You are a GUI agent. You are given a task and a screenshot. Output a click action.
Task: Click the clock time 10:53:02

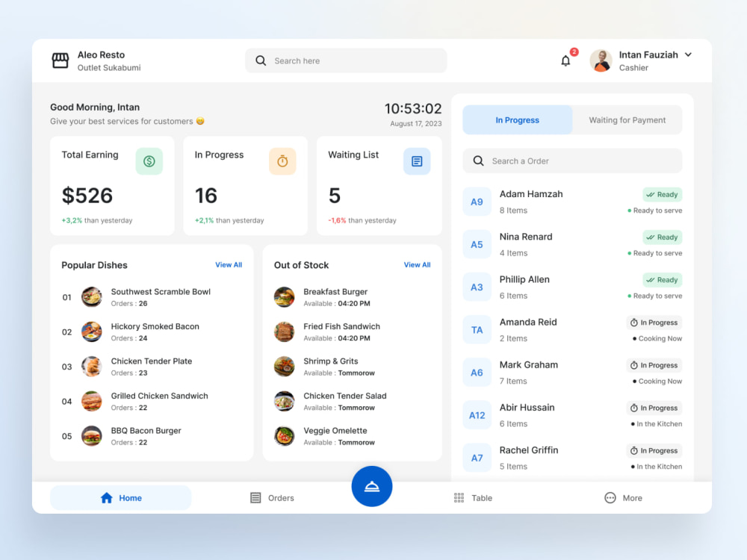coord(413,108)
